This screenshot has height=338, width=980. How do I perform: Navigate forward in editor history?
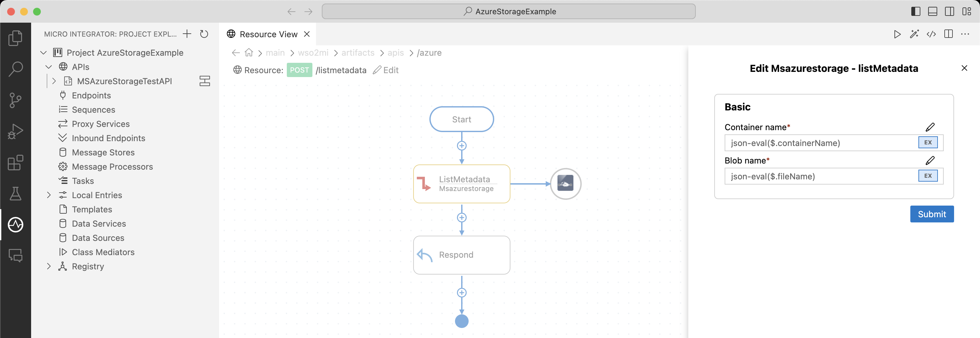tap(309, 11)
